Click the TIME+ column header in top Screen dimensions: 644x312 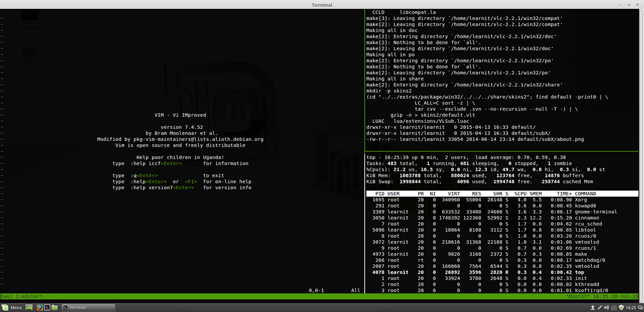(564, 193)
